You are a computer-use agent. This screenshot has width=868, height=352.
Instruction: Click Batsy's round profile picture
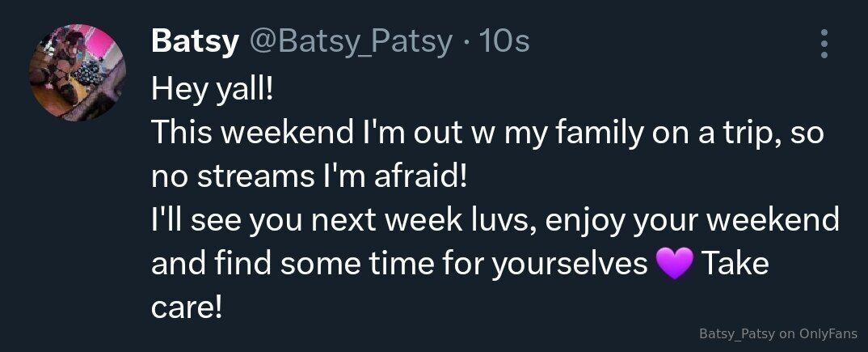pos(78,74)
